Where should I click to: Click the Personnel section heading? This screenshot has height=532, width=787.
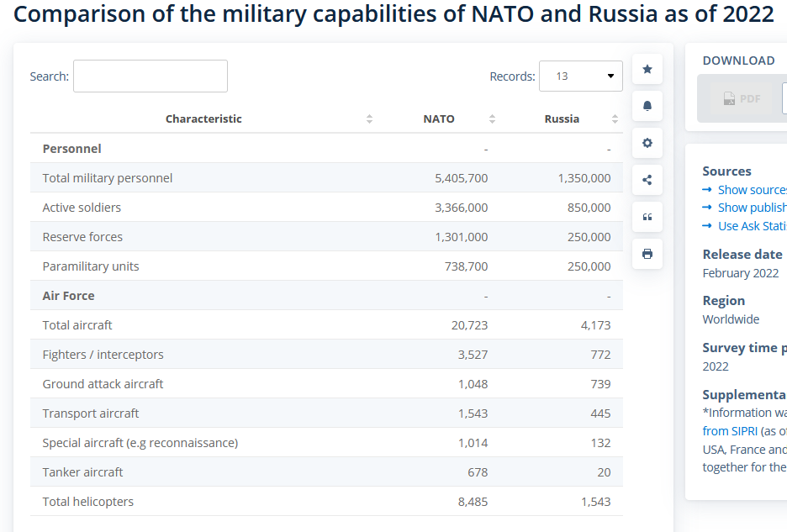pyautogui.click(x=71, y=149)
